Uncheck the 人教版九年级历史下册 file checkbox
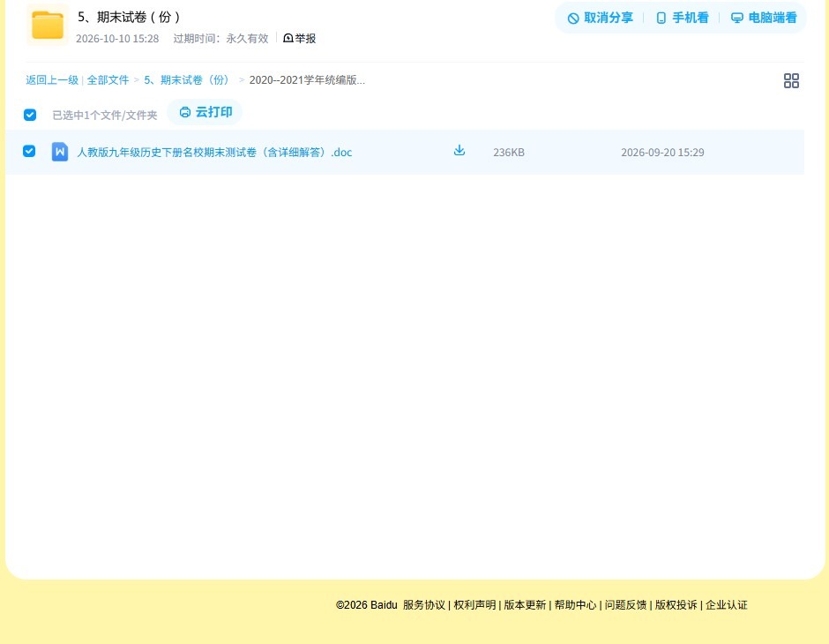Viewport: 829px width, 644px height. tap(29, 151)
